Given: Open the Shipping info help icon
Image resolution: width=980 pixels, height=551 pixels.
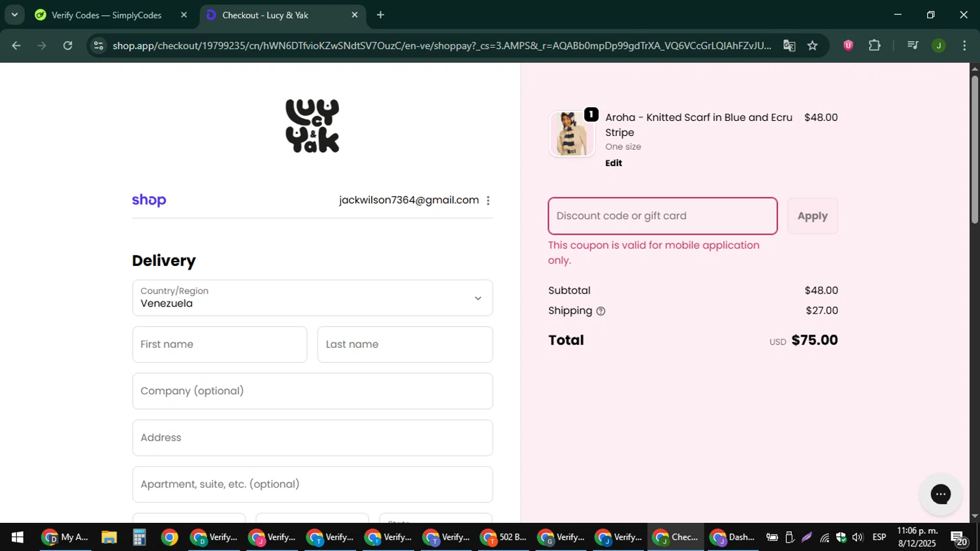Looking at the screenshot, I should [x=600, y=311].
